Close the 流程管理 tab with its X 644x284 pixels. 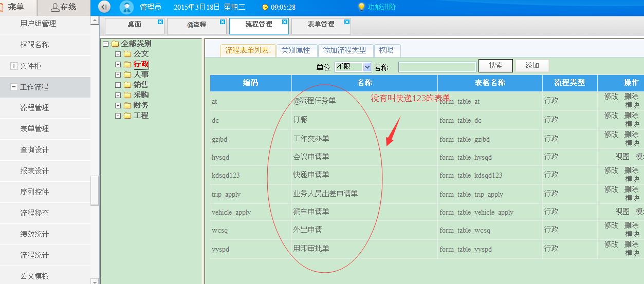[x=285, y=22]
